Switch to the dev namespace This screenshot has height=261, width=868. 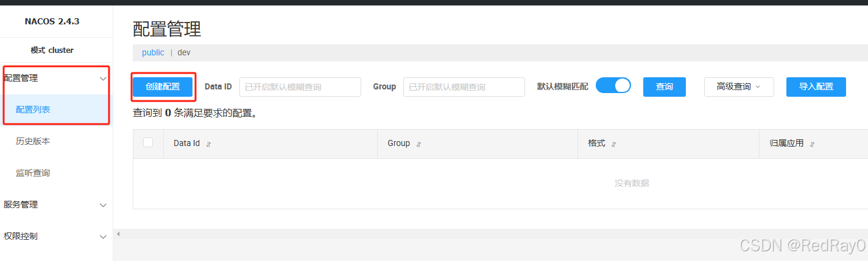184,53
